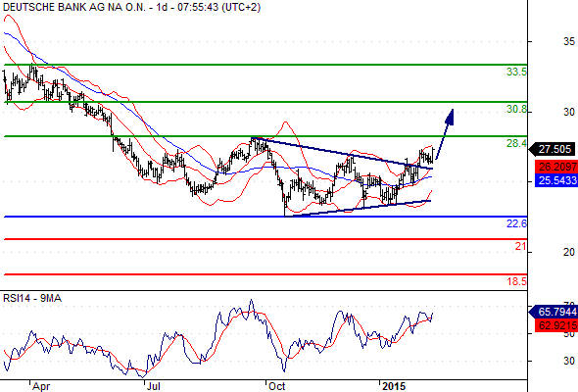The width and height of the screenshot is (578, 392).
Task: Select the blue 22.6 pivot level label
Action: pos(516,223)
